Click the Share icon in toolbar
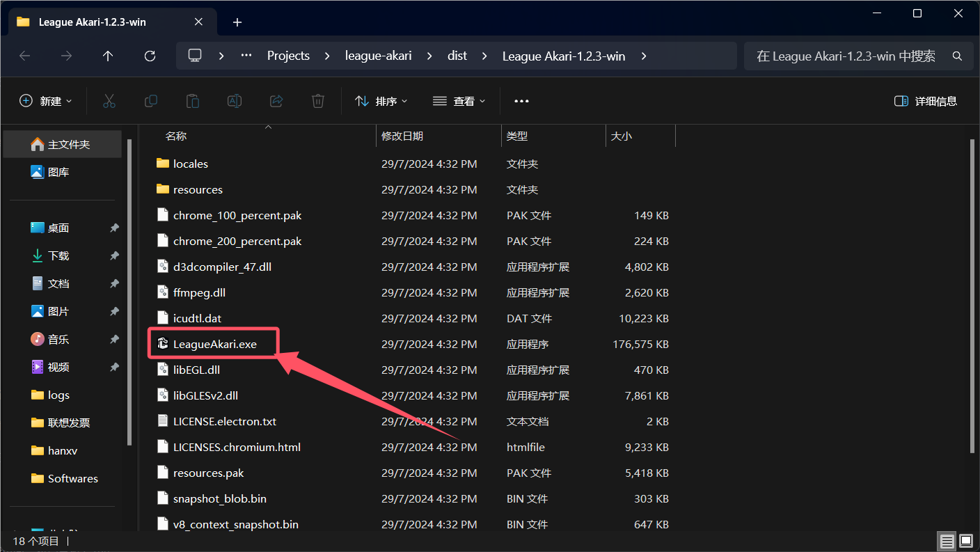The width and height of the screenshot is (980, 552). pyautogui.click(x=276, y=101)
